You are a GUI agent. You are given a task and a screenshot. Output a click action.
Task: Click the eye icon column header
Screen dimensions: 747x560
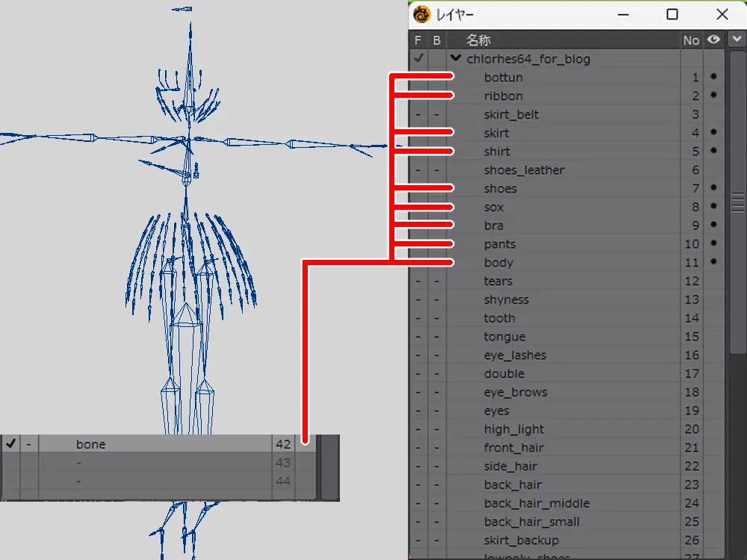click(x=713, y=40)
